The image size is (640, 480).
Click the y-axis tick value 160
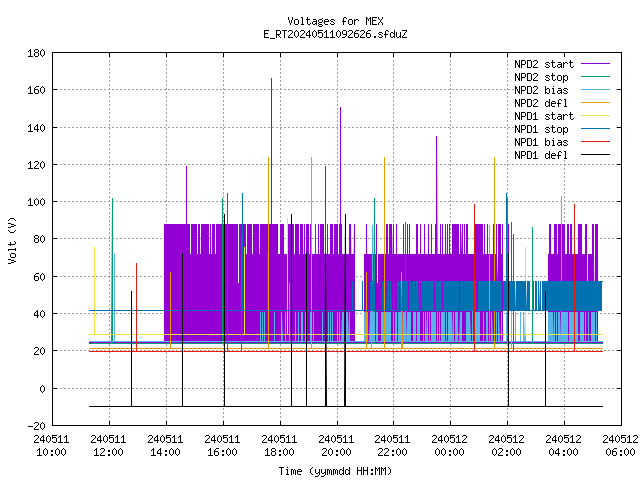point(36,90)
